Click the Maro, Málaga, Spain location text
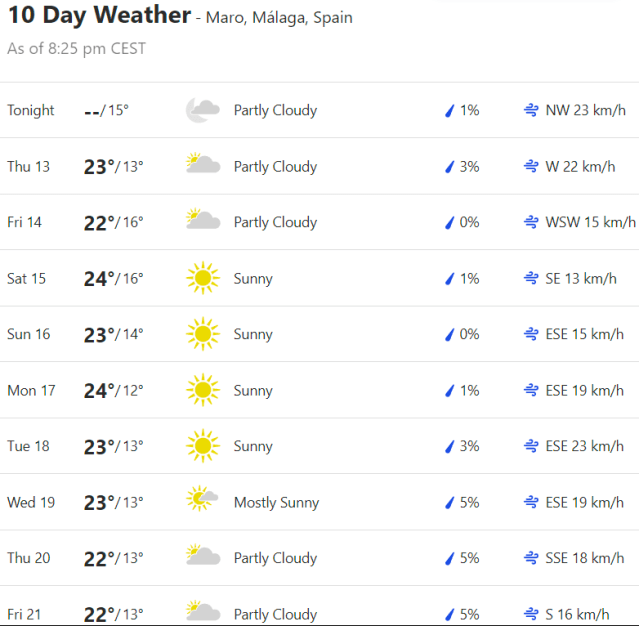This screenshot has width=639, height=626. tap(279, 18)
